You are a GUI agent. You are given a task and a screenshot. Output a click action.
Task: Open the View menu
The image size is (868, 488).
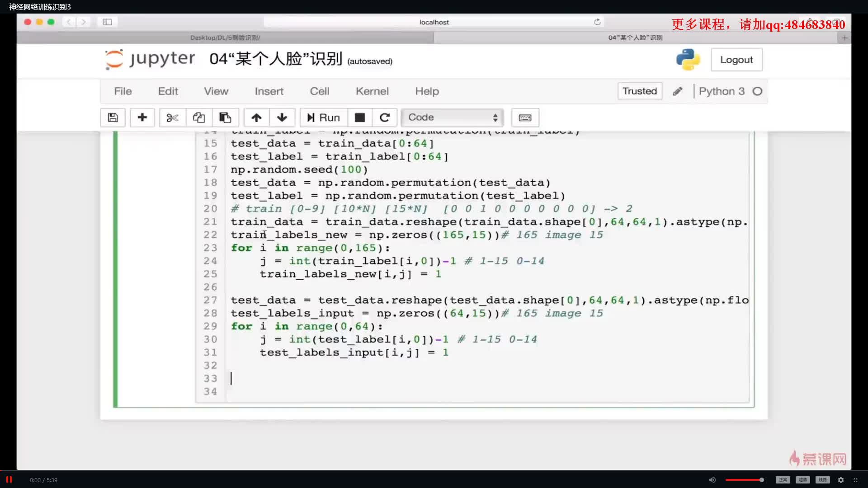point(216,91)
